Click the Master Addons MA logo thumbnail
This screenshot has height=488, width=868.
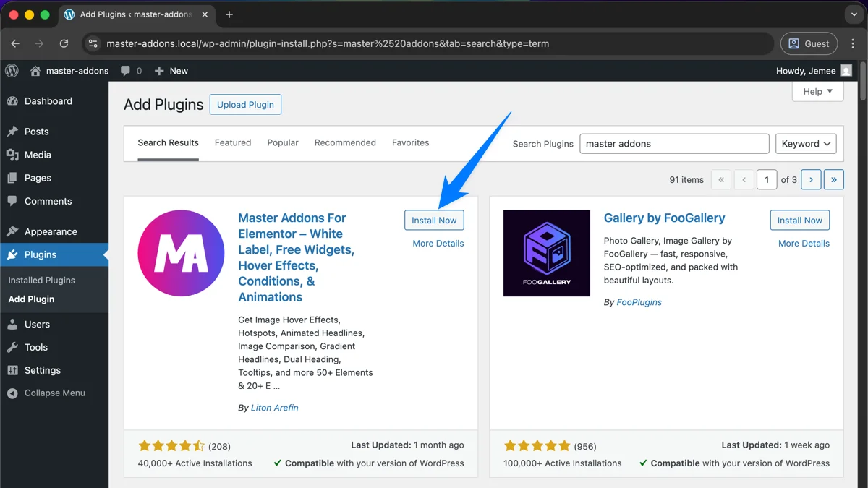181,253
